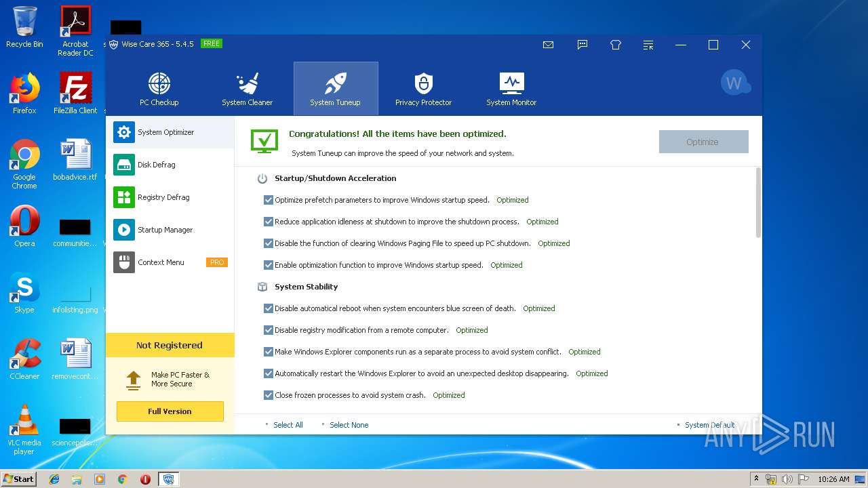Image resolution: width=868 pixels, height=488 pixels.
Task: Click the green FREE badge
Action: coord(212,43)
